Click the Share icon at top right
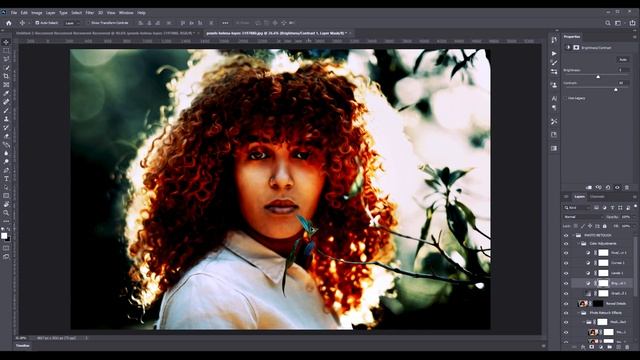Image resolution: width=640 pixels, height=360 pixels. pyautogui.click(x=632, y=23)
